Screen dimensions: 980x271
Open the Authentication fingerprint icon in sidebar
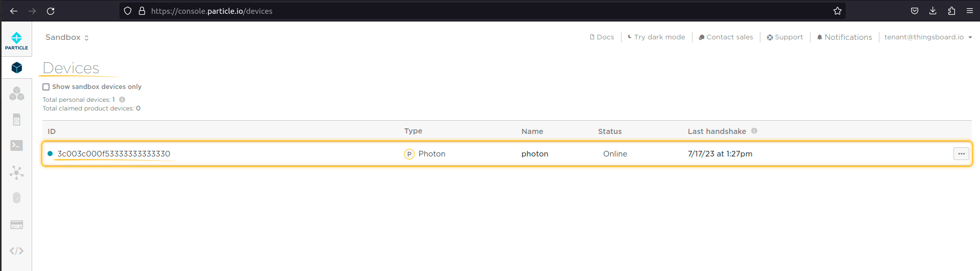pyautogui.click(x=16, y=198)
